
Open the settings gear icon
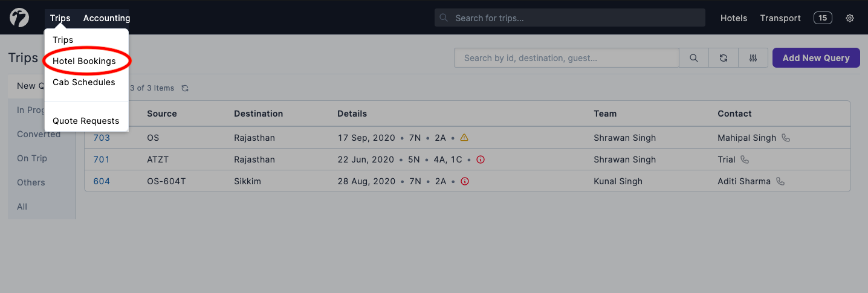point(850,18)
